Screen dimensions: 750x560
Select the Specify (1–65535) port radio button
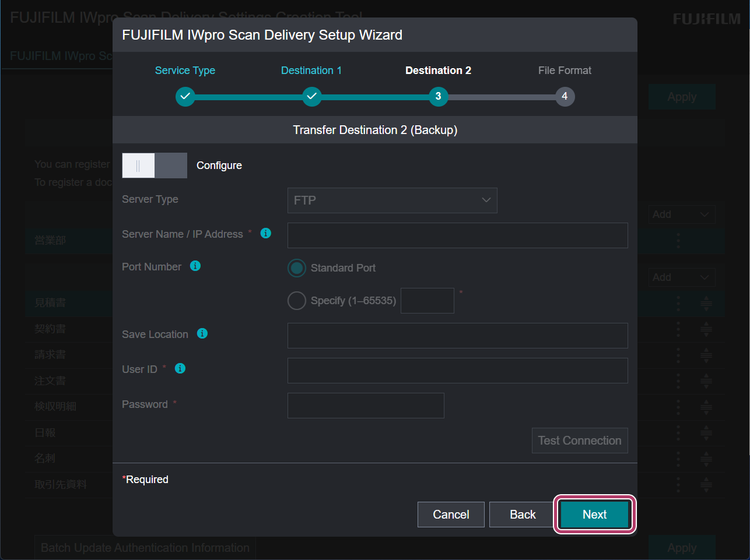[x=297, y=301]
